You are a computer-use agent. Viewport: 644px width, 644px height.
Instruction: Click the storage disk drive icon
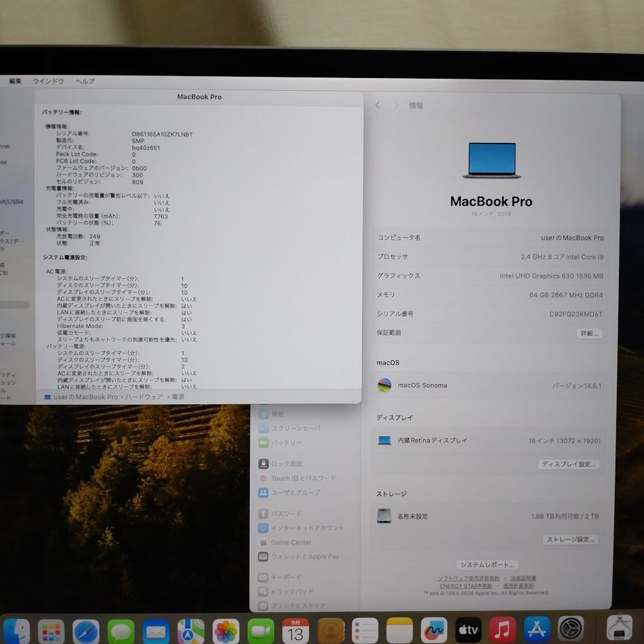[x=384, y=516]
